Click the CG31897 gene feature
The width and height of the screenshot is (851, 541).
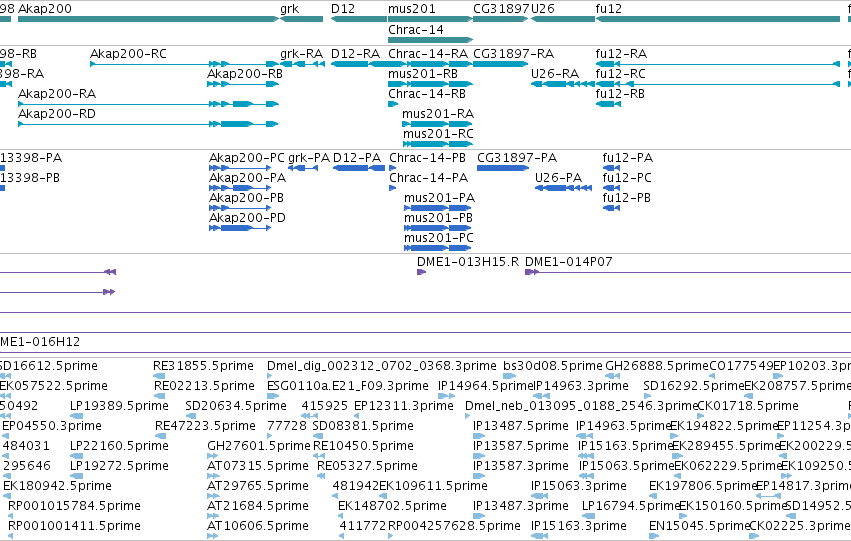tap(500, 19)
